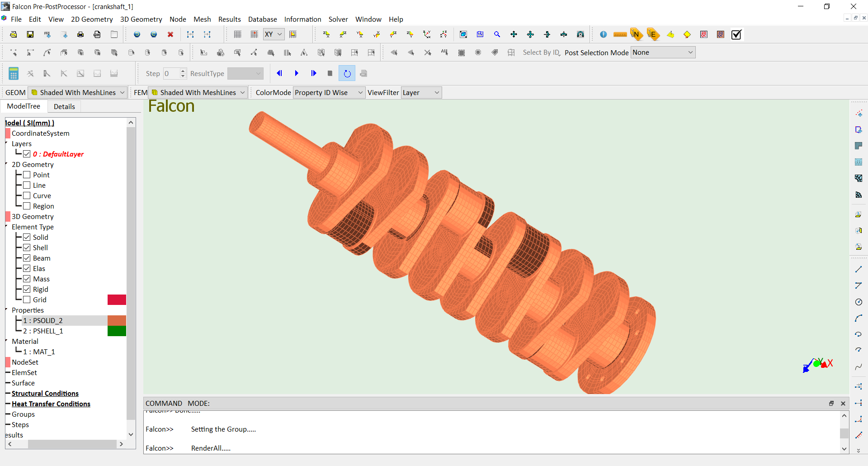The image size is (868, 466).
Task: Select the 1 : MAT_1 material item
Action: (x=39, y=352)
